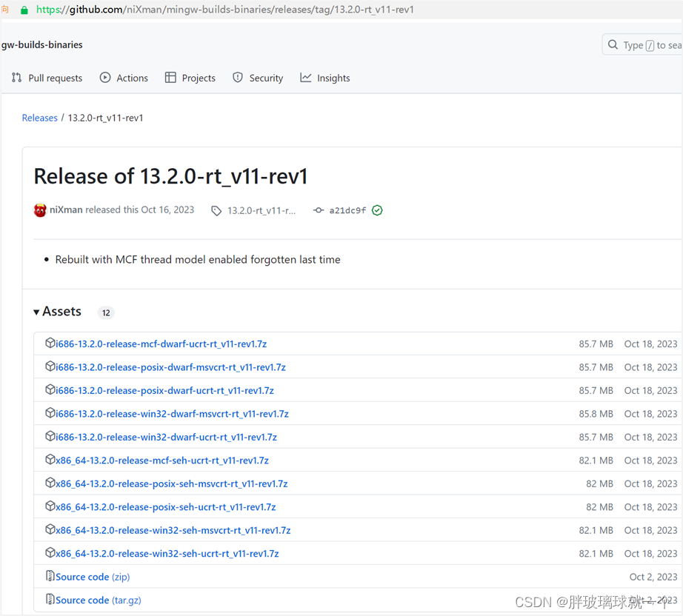
Task: Download x86_64-13.2.0-release-win32-seh-ucrt-rt_v11-rev1.7z
Action: click(x=167, y=554)
